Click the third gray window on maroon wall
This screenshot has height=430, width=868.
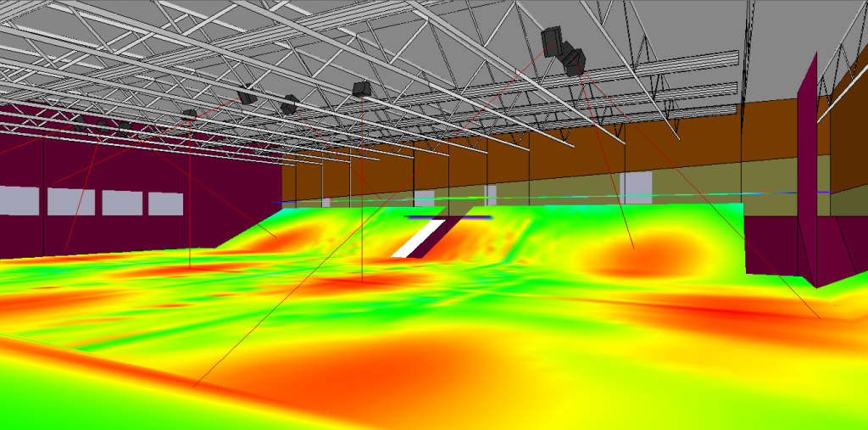coord(121,202)
